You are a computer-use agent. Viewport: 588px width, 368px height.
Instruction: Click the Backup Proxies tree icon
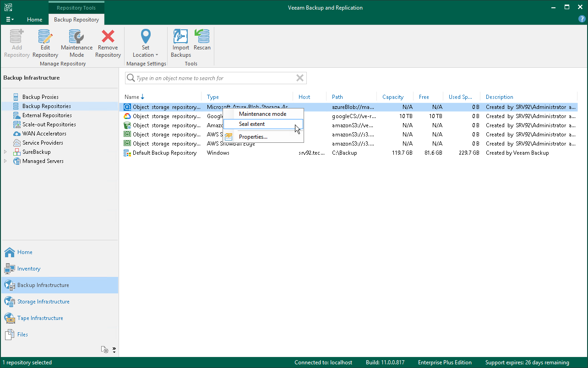(x=16, y=97)
